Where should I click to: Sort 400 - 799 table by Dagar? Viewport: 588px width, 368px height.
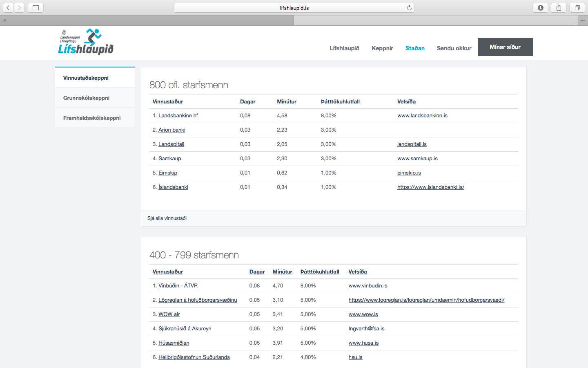point(257,272)
